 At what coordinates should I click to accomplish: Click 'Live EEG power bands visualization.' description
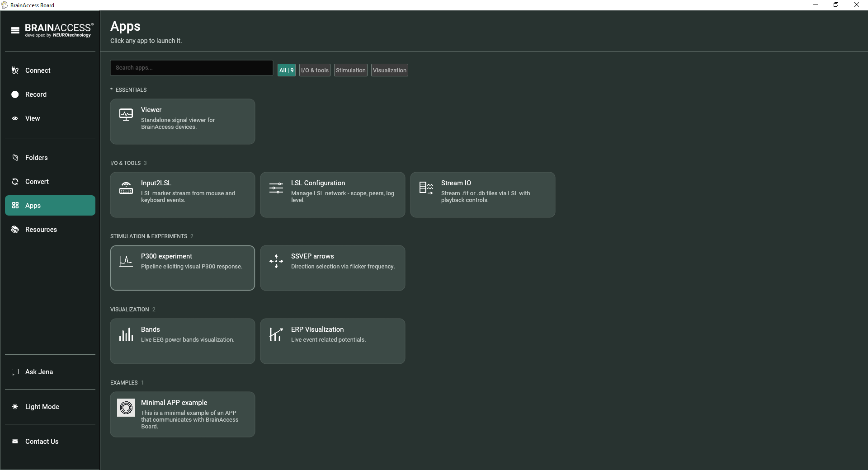point(188,340)
